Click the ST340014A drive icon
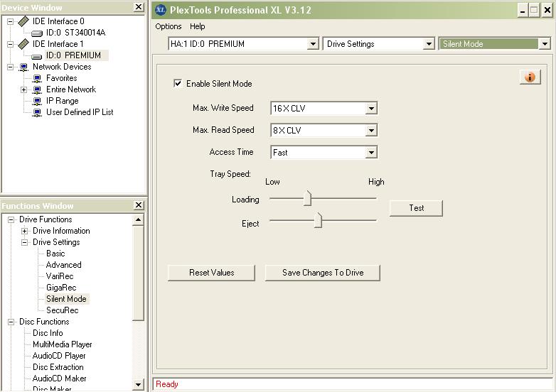 pyautogui.click(x=37, y=33)
